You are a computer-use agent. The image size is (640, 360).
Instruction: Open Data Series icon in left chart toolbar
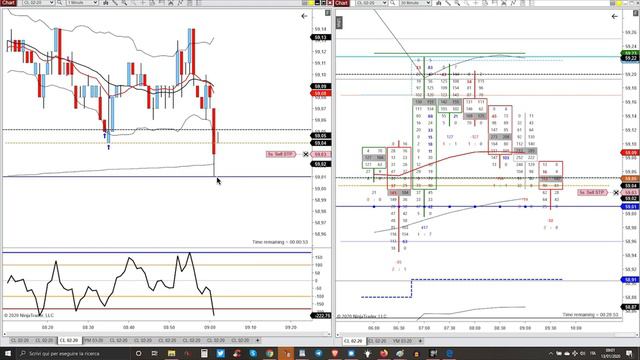[x=105, y=3]
